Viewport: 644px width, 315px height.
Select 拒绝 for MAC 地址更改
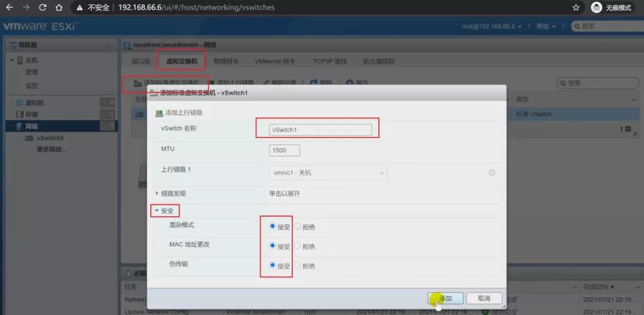pyautogui.click(x=298, y=246)
